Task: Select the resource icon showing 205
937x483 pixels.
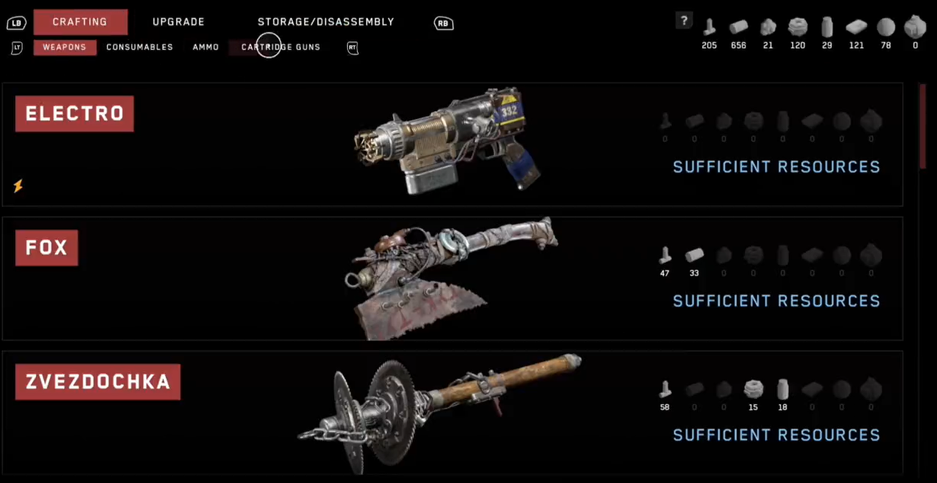Action: (709, 27)
